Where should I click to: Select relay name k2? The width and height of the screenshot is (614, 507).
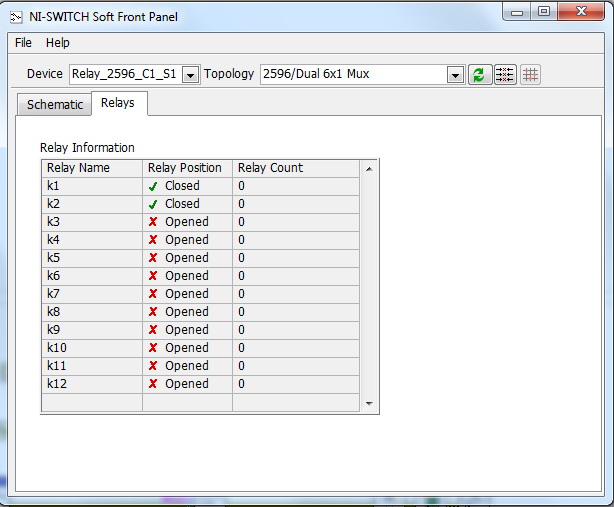pos(92,204)
